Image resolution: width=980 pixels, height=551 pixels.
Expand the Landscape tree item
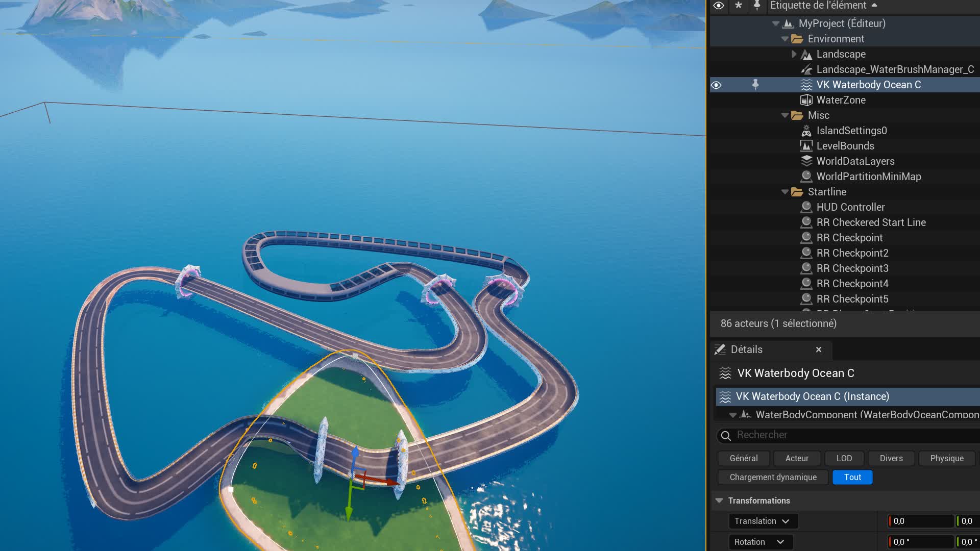click(794, 54)
